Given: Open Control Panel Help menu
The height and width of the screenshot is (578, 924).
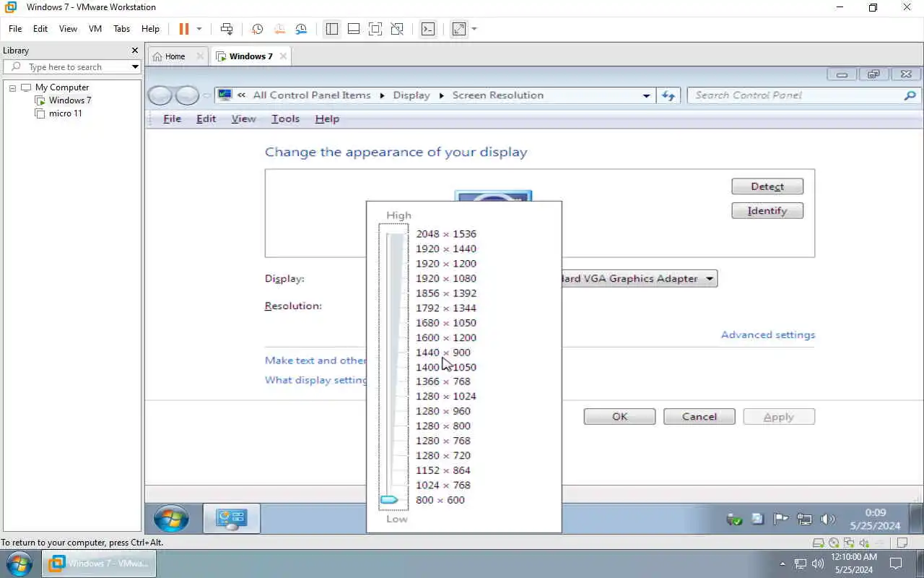Looking at the screenshot, I should [x=327, y=119].
